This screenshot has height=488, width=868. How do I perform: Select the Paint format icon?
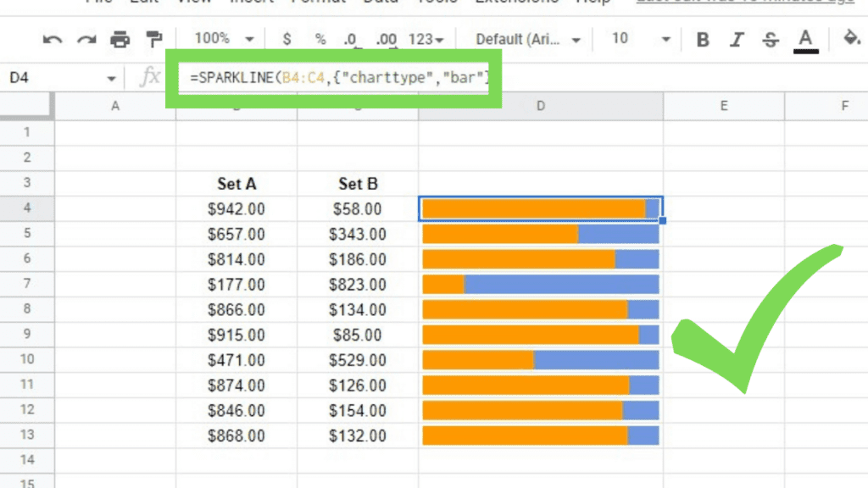[153, 39]
